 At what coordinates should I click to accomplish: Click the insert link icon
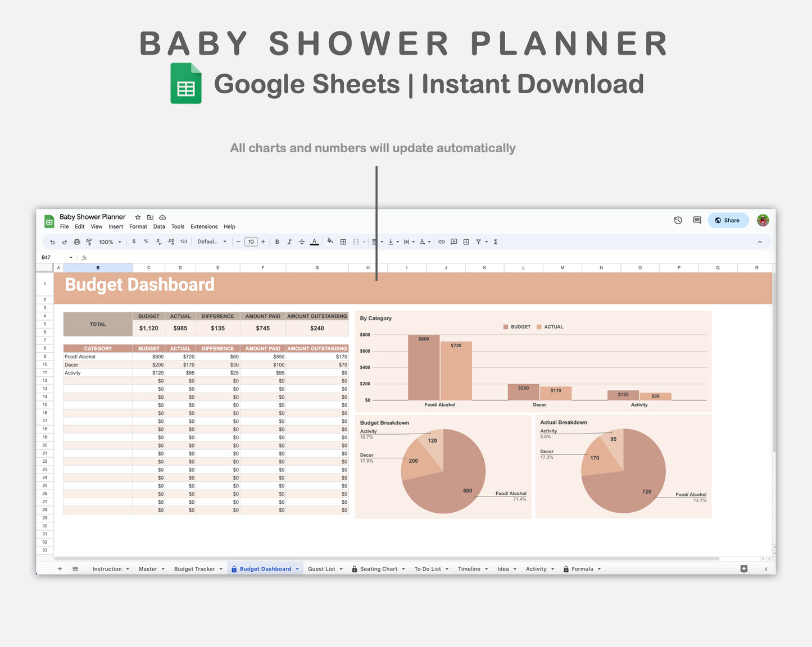click(442, 242)
